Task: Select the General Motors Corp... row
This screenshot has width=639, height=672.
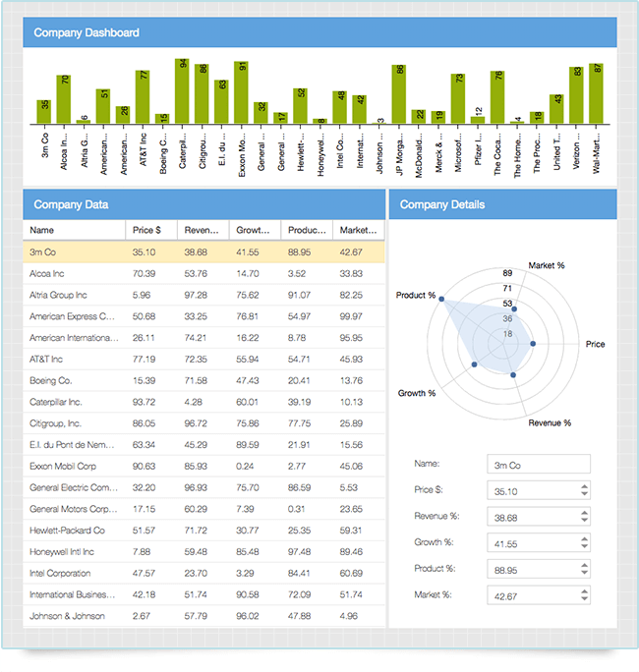Action: click(x=203, y=509)
